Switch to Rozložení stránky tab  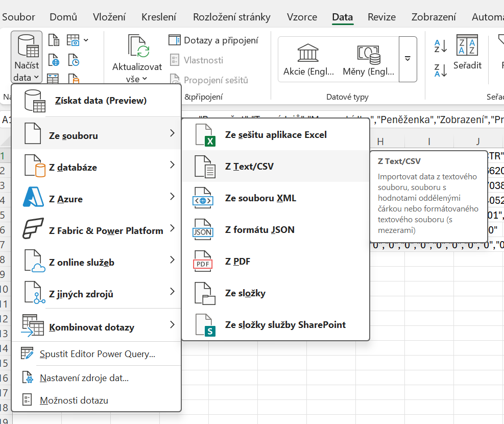click(232, 17)
